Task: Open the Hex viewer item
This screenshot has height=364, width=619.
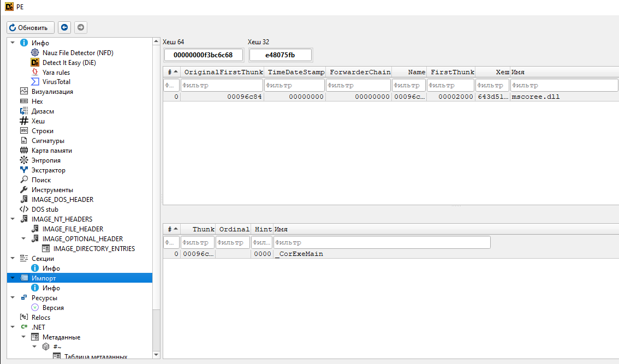Action: (x=37, y=102)
